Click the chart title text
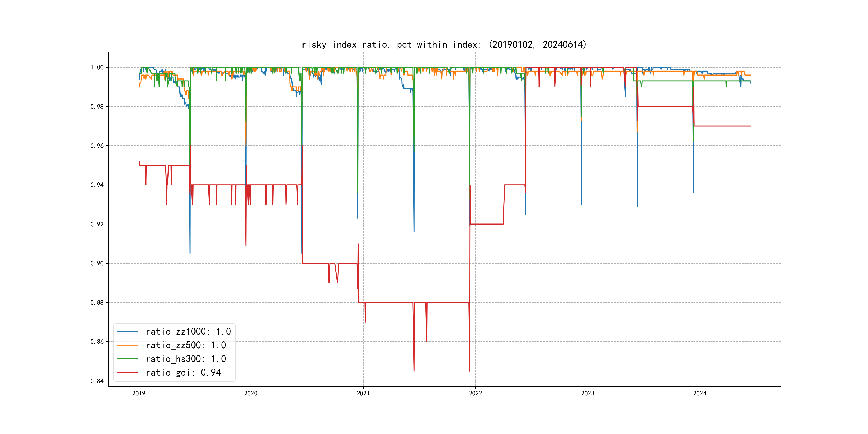This screenshot has height=434, width=868. point(444,44)
